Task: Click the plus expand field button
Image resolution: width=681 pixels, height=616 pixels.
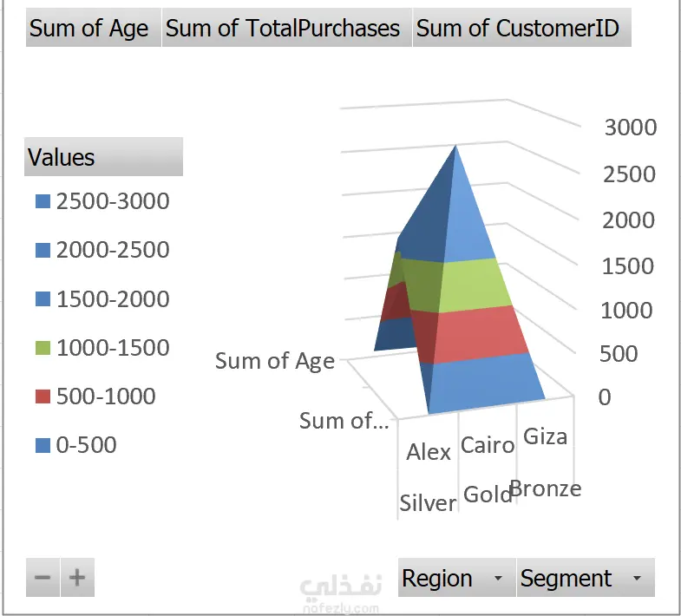Action: (x=77, y=578)
